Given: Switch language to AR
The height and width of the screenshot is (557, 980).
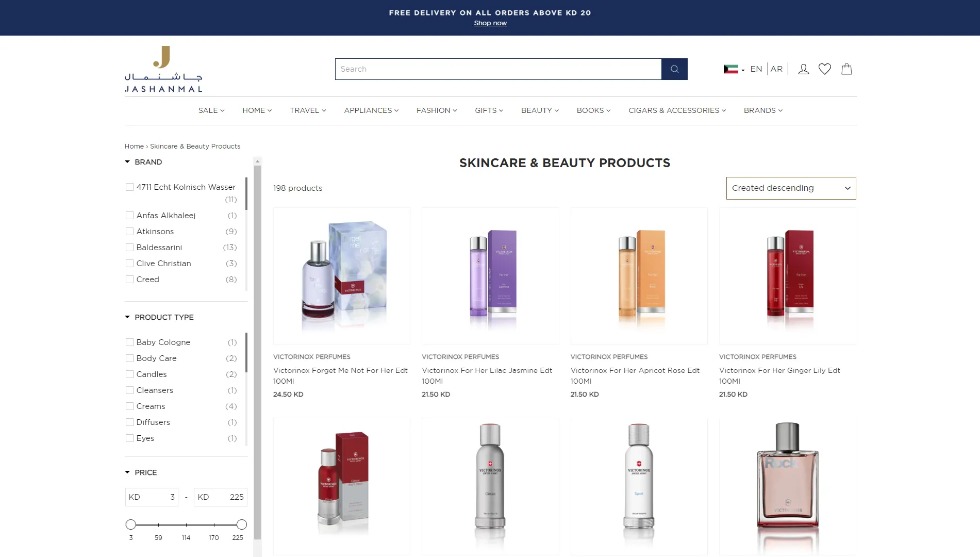Looking at the screenshot, I should tap(776, 69).
